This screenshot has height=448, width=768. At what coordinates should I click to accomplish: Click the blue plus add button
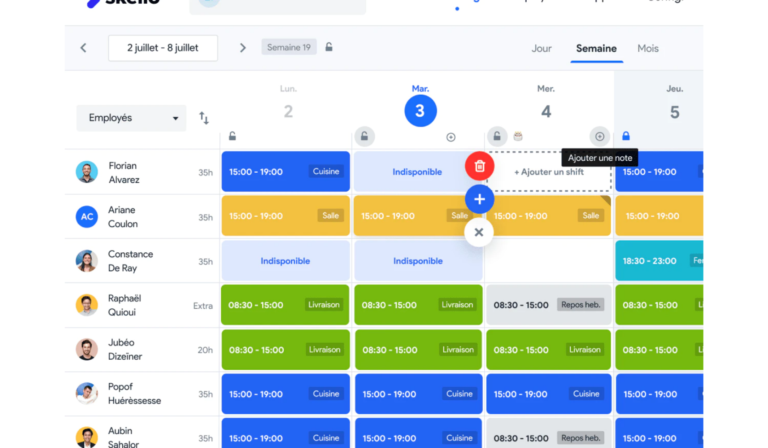pyautogui.click(x=480, y=199)
